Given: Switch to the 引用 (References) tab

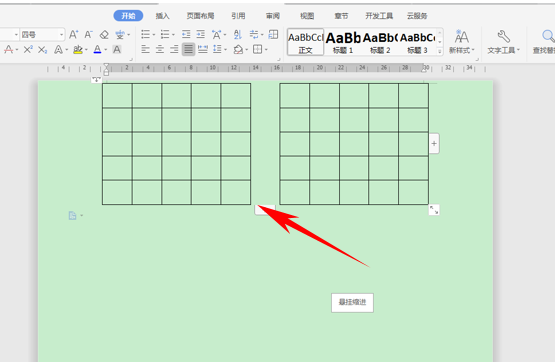Looking at the screenshot, I should click(238, 16).
